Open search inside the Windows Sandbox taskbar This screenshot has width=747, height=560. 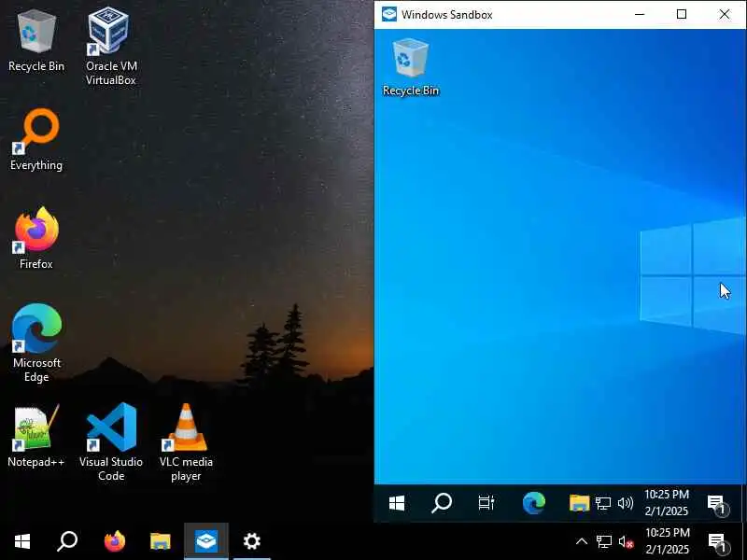click(x=442, y=503)
